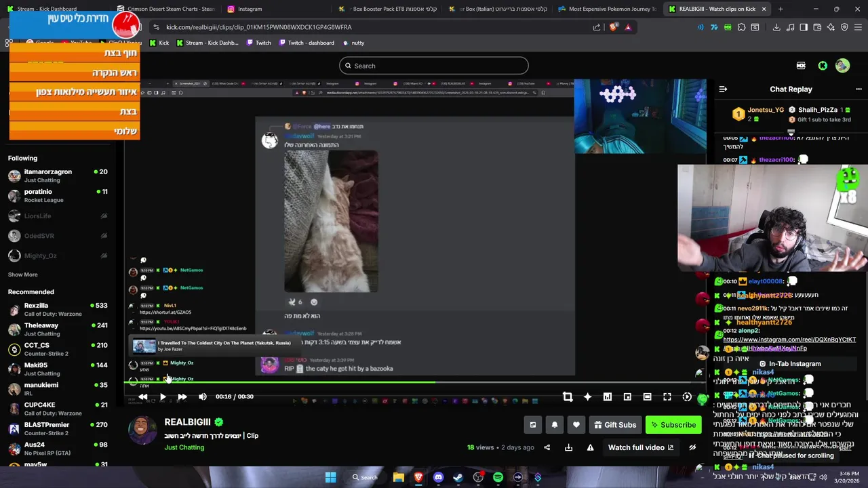Open Brave Wallet icon in toolbar

coord(817,27)
